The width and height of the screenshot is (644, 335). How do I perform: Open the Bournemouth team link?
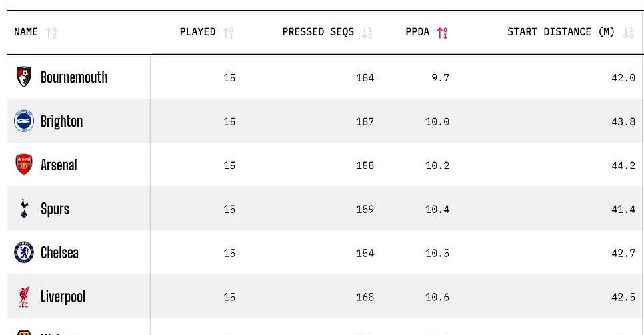(x=74, y=77)
